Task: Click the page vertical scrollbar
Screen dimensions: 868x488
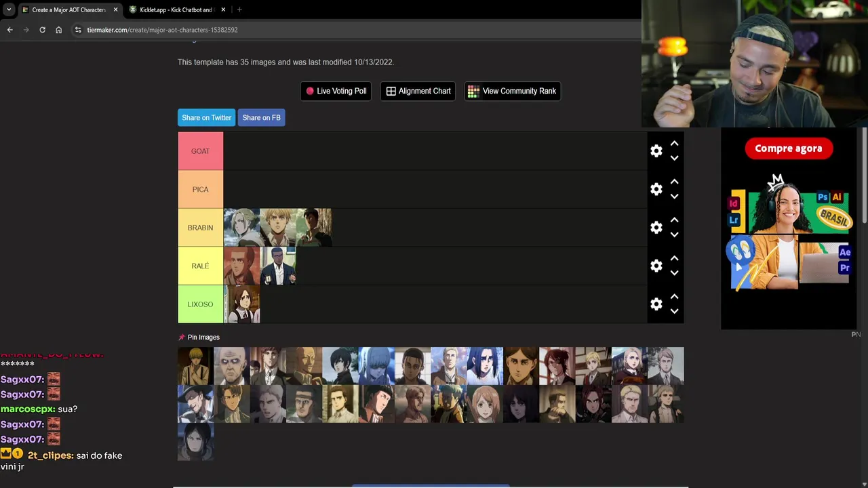Action: [865, 175]
